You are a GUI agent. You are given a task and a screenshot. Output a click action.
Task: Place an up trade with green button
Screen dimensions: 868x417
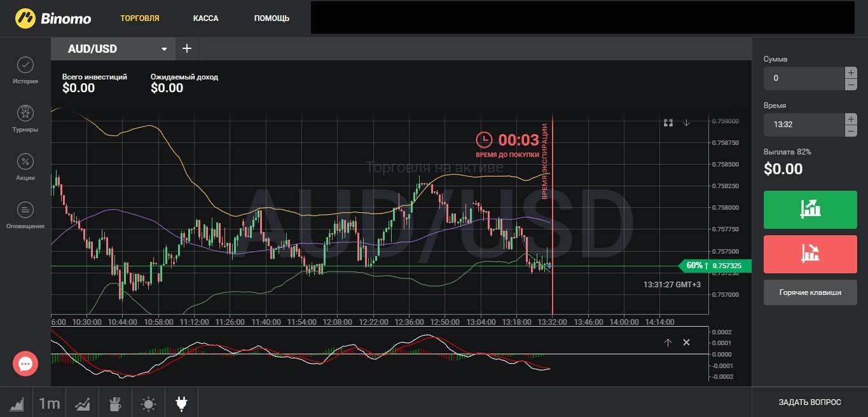810,209
